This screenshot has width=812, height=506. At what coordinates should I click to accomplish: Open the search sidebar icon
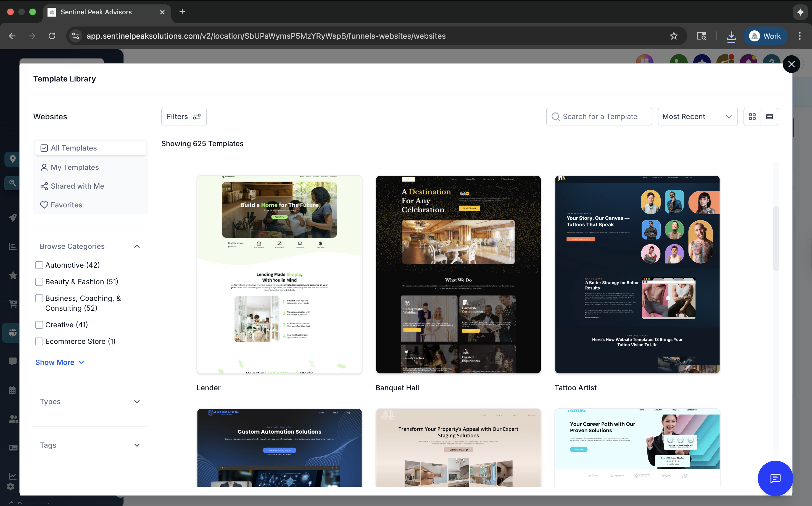coord(13,183)
